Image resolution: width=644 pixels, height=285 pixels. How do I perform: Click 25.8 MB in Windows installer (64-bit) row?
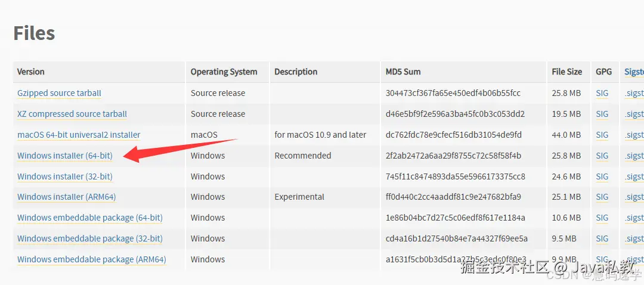(x=566, y=156)
